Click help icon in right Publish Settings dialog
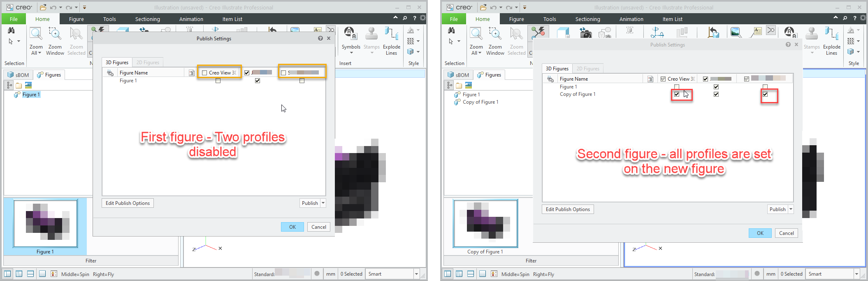Image resolution: width=868 pixels, height=281 pixels. point(788,44)
